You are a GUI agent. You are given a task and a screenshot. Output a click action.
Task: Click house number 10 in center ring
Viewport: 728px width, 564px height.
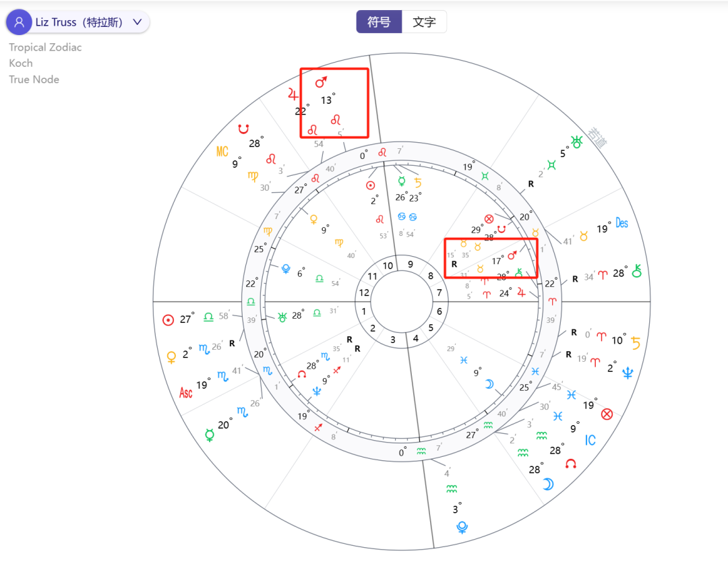tap(388, 265)
